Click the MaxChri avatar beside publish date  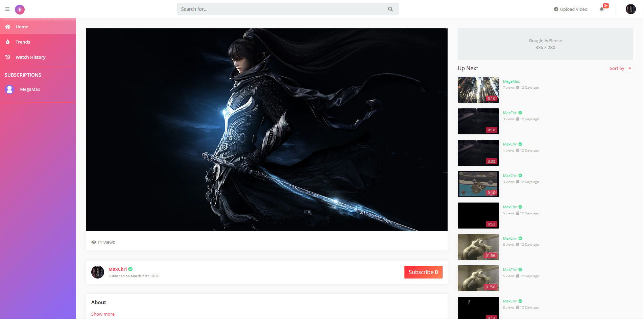(98, 272)
